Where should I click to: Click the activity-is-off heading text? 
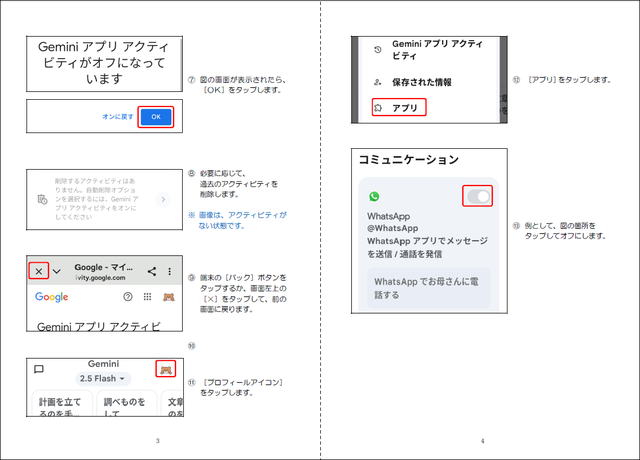click(x=103, y=62)
